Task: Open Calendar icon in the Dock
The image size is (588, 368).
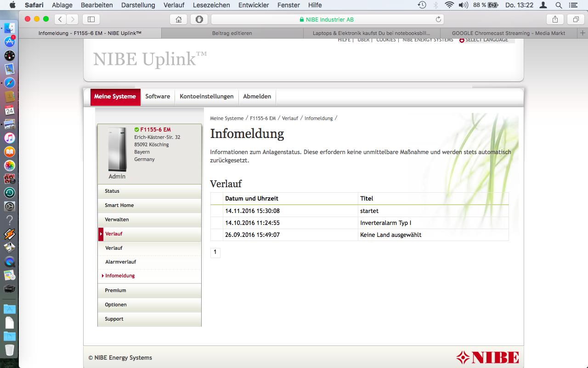Action: coord(10,110)
